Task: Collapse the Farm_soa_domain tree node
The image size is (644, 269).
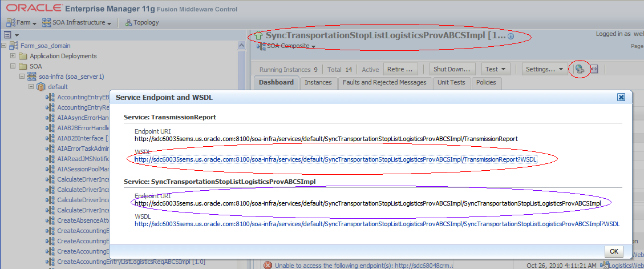Action: coord(3,46)
